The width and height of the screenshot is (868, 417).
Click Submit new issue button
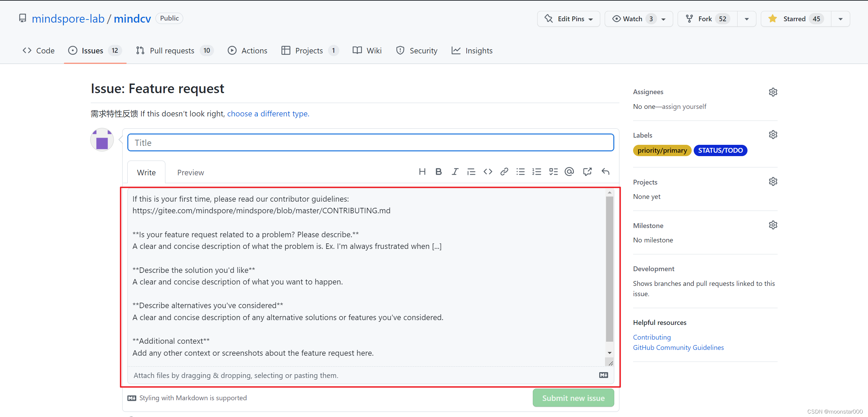click(x=573, y=398)
